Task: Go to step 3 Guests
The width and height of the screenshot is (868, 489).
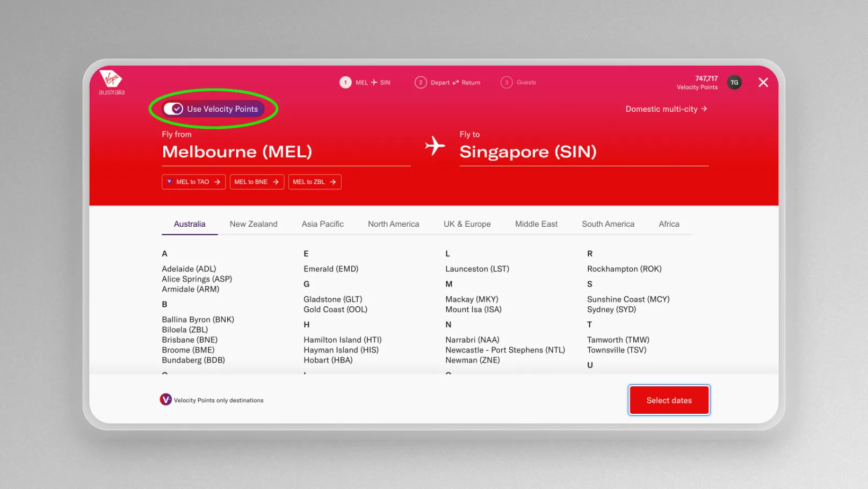Action: point(518,83)
